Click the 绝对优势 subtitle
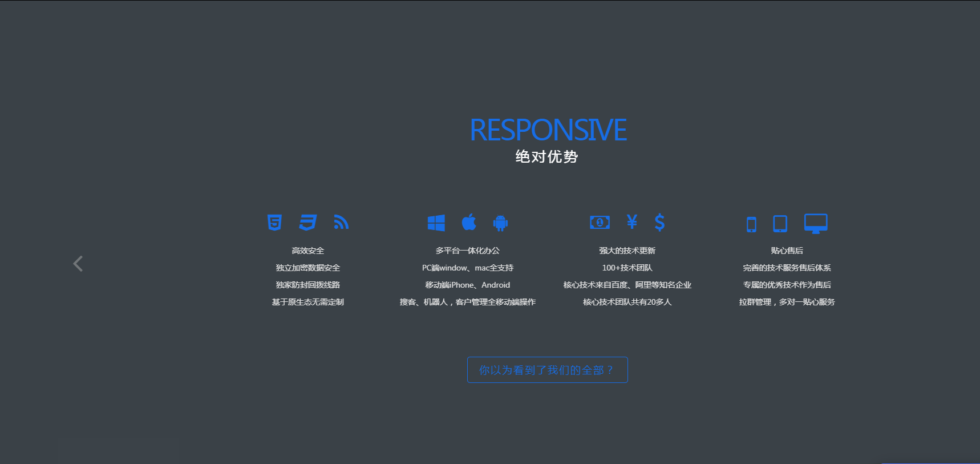This screenshot has width=980, height=464. pyautogui.click(x=546, y=156)
